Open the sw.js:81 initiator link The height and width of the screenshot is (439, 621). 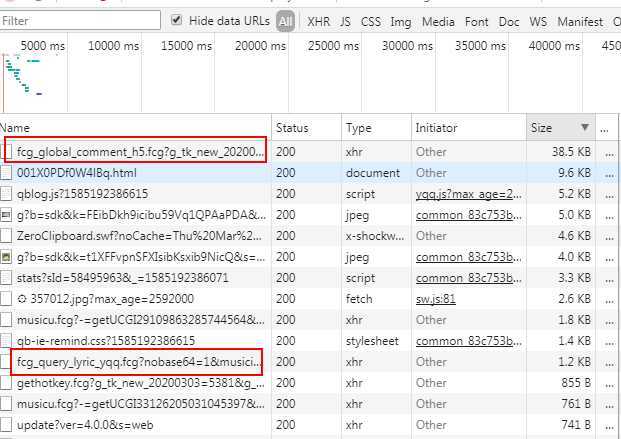435,299
